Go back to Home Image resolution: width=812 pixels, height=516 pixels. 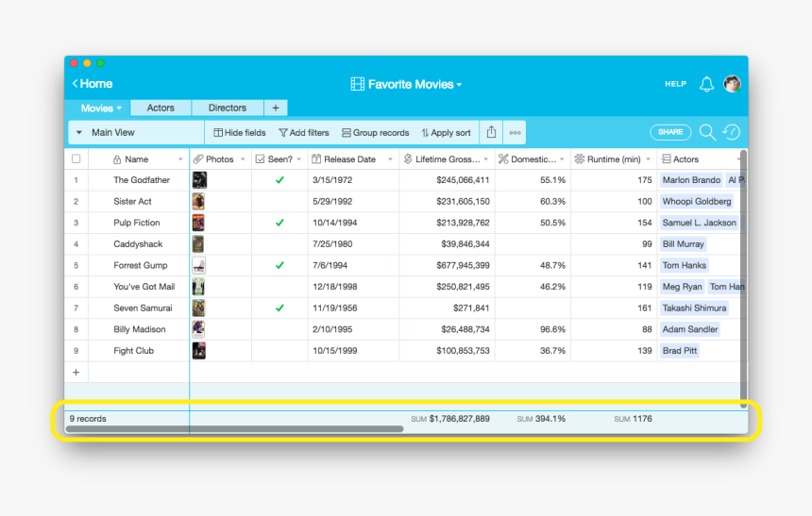(93, 84)
